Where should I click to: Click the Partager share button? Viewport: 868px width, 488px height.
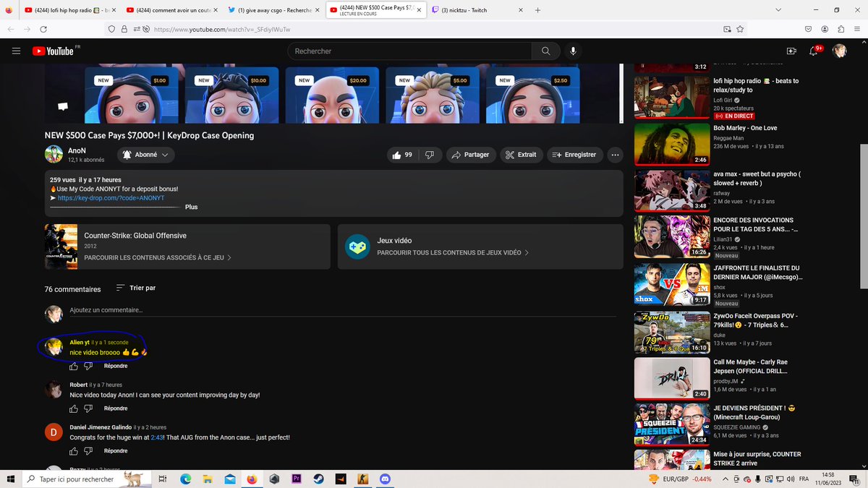click(x=469, y=155)
